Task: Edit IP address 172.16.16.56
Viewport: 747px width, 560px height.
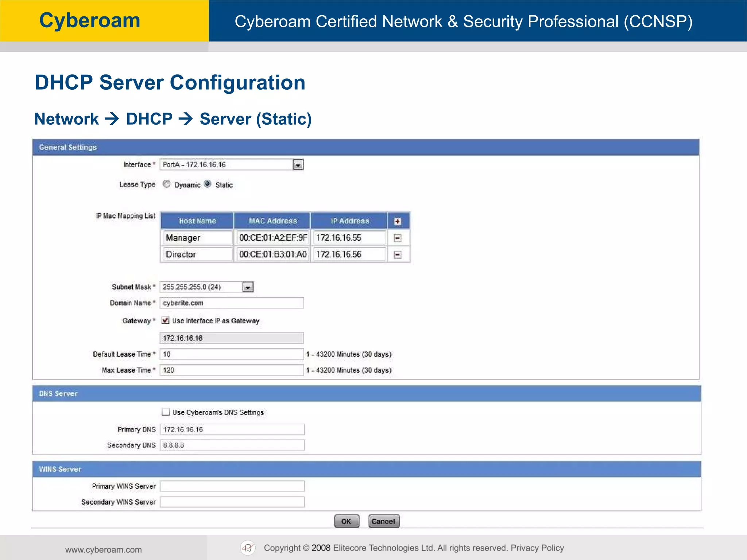Action: point(350,254)
